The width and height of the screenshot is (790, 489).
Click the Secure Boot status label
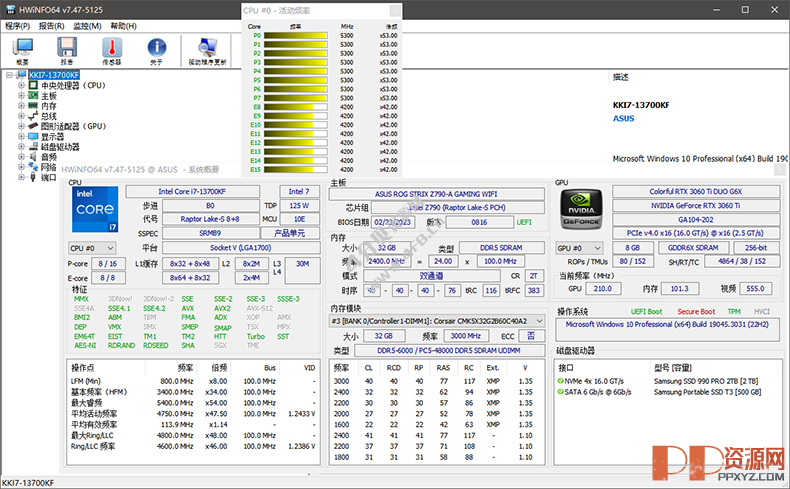coord(696,312)
